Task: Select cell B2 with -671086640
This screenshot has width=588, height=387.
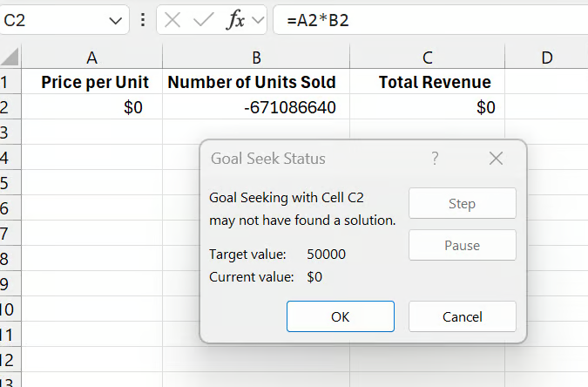Action: tap(256, 107)
